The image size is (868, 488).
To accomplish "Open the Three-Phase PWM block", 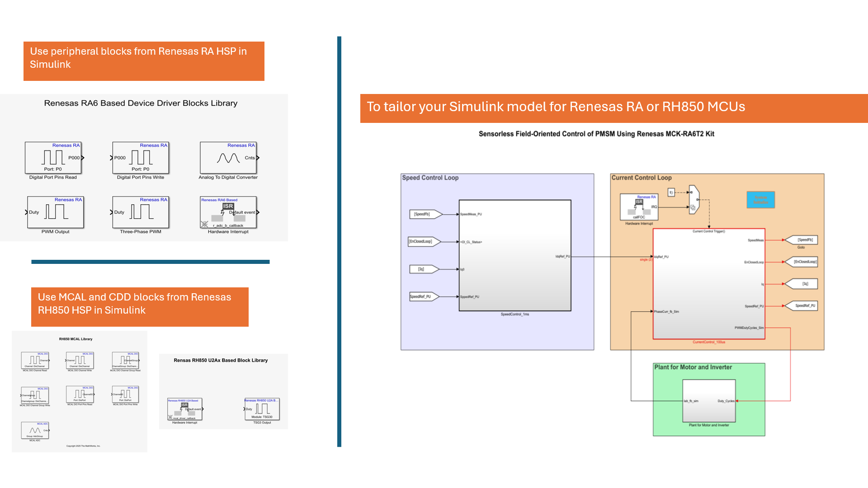I will [141, 212].
